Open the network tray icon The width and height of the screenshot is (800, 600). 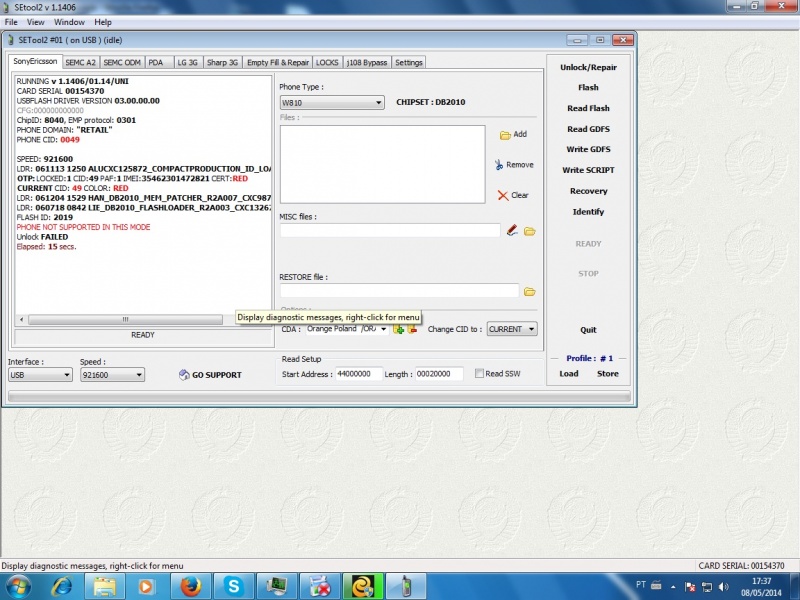point(707,587)
